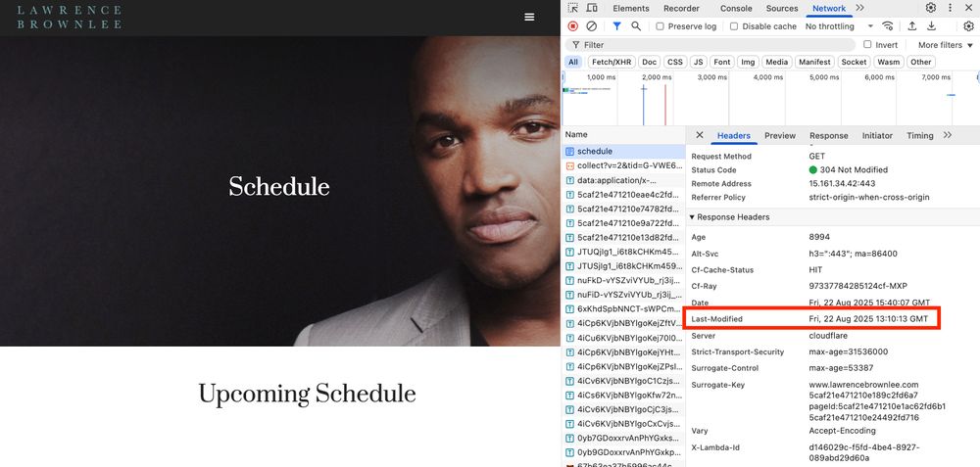The width and height of the screenshot is (980, 467).
Task: Open network conditions wifi icon
Action: (x=888, y=26)
